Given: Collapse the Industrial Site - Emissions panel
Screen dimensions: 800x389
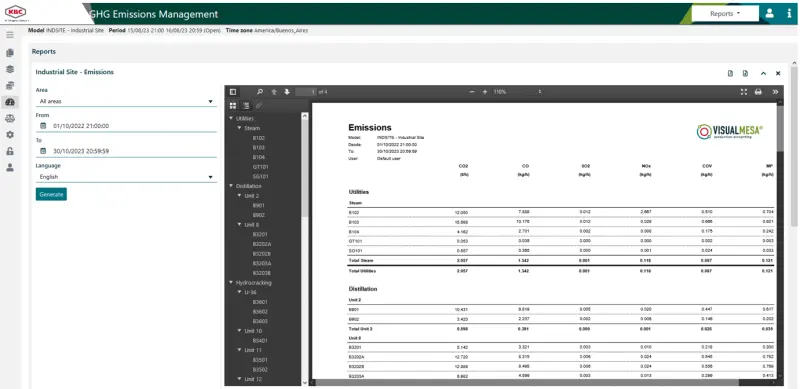Looking at the screenshot, I should pos(763,74).
